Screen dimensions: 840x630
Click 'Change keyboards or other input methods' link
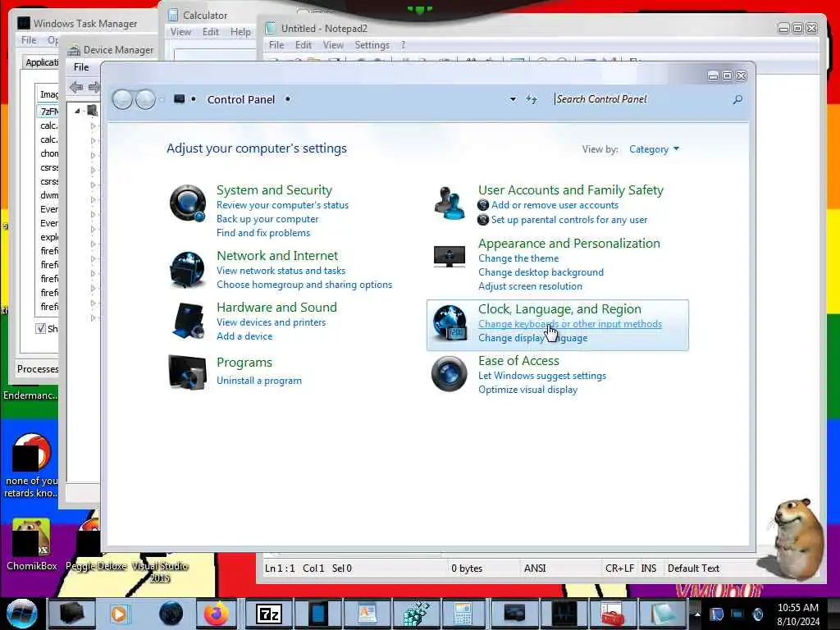pyautogui.click(x=570, y=323)
